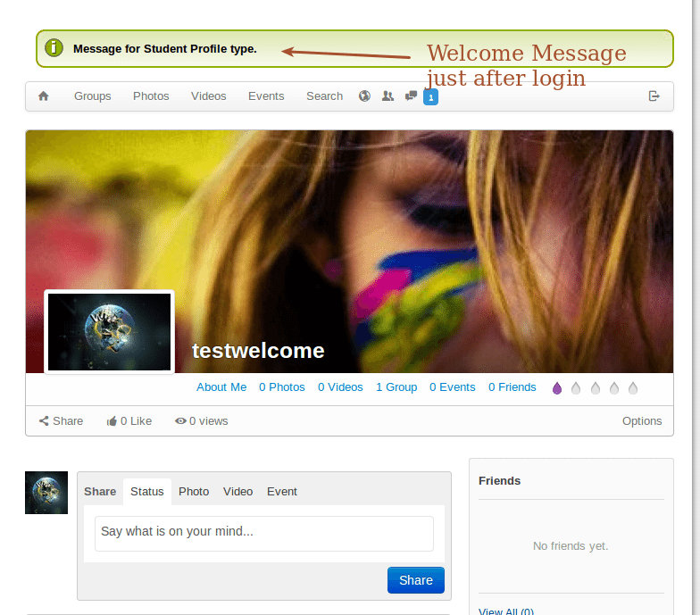Click the earth profile avatar thumbnail
Screen dimensions: 700x615
coord(109,331)
